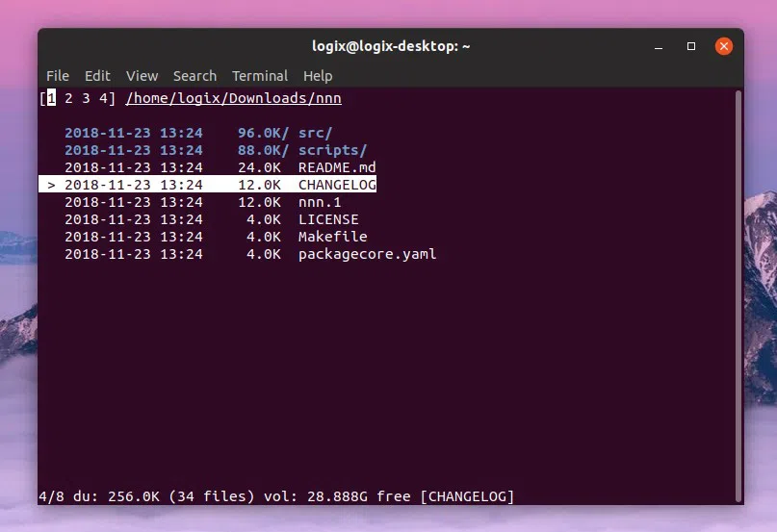The height and width of the screenshot is (532, 777).
Task: Switch to nnn context 4
Action: point(102,98)
